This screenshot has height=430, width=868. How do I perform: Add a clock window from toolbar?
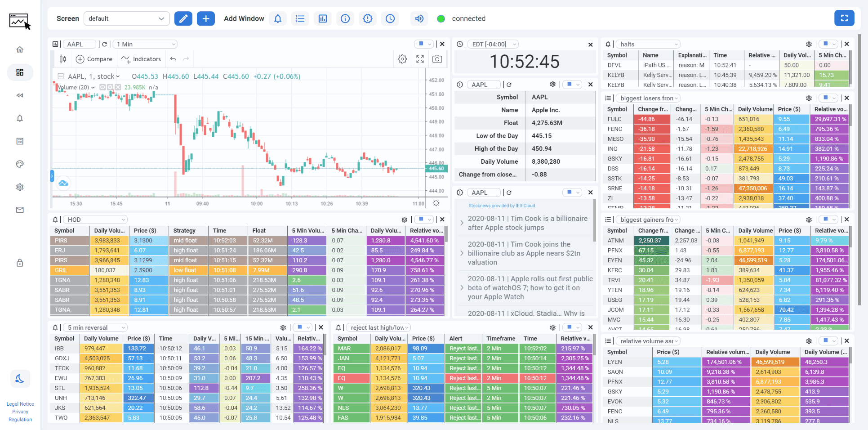click(x=390, y=18)
